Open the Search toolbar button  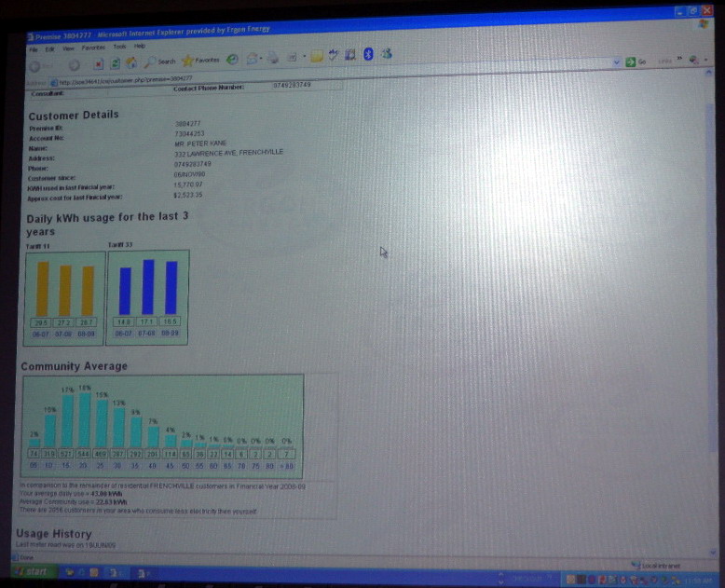[160, 62]
